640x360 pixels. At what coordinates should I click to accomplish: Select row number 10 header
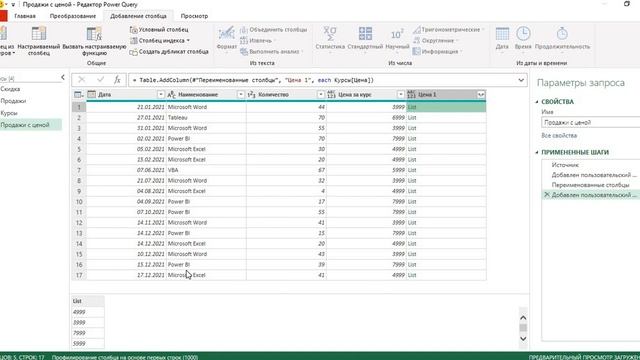(79, 202)
